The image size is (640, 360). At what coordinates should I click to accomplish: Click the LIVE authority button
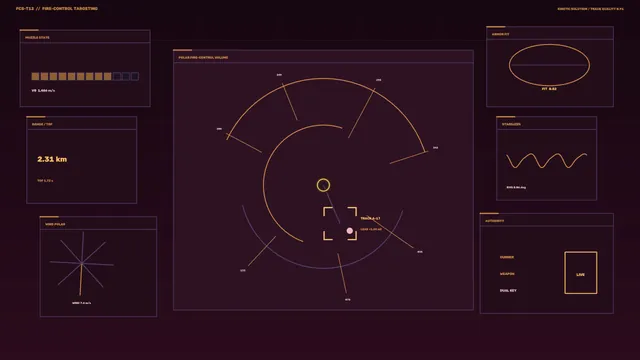580,273
